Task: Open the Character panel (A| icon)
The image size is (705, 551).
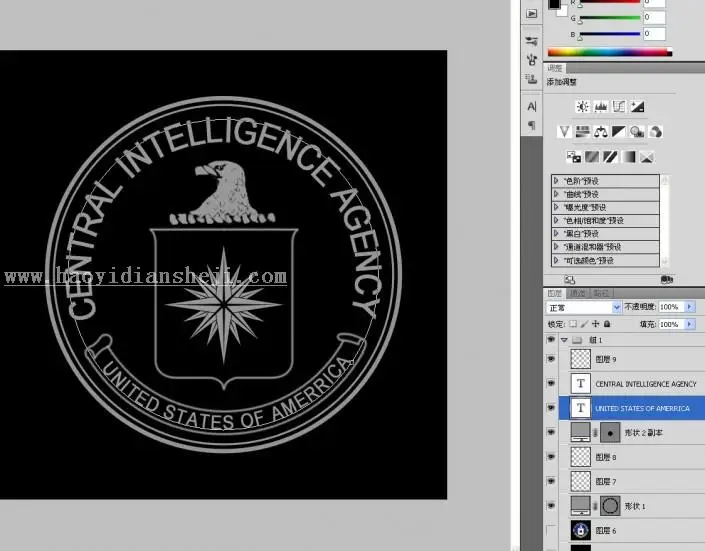Action: (531, 107)
